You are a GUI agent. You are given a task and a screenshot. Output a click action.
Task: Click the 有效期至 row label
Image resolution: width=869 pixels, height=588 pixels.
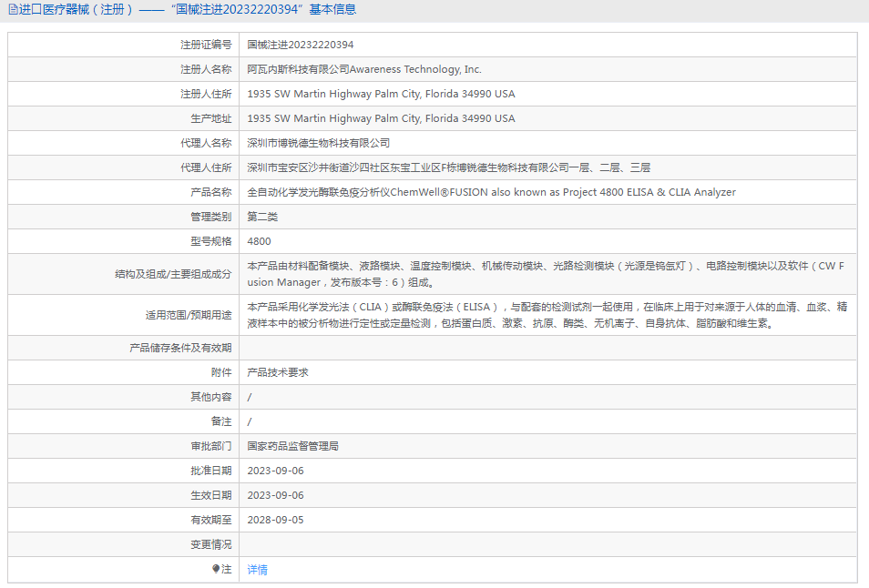point(211,520)
